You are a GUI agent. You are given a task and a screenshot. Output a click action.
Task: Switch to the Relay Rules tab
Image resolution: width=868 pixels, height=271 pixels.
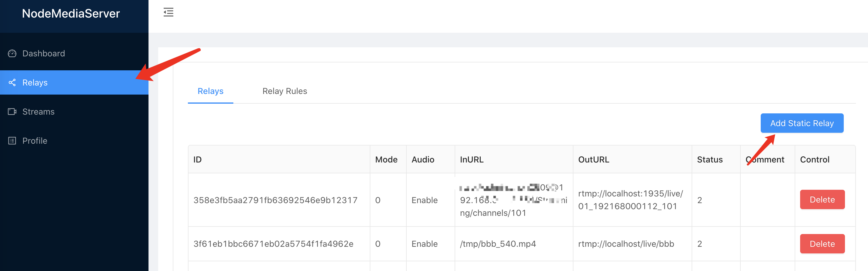pos(285,91)
